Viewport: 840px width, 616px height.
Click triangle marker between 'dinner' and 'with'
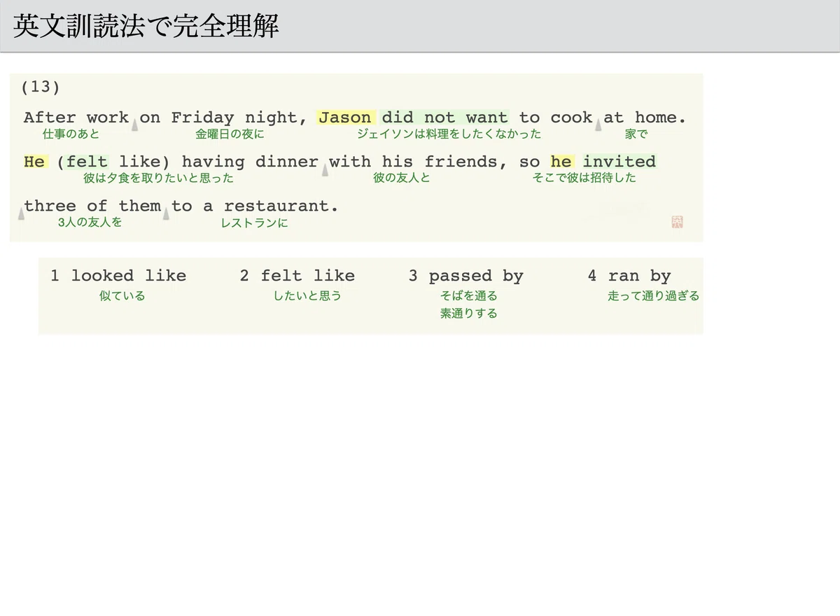325,169
